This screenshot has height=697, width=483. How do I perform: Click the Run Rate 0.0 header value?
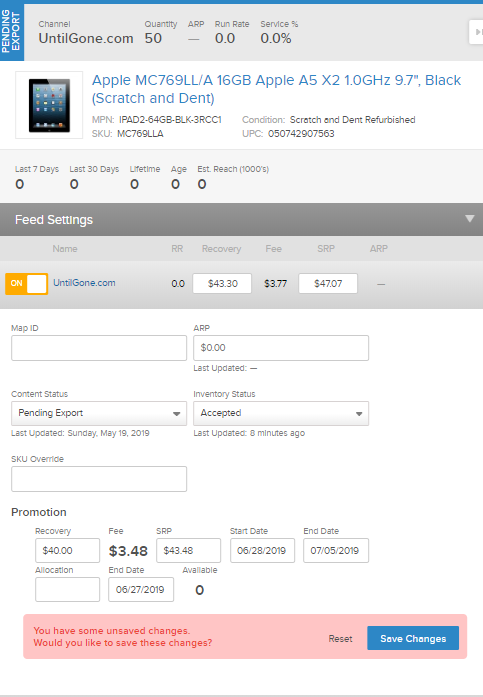[x=225, y=39]
